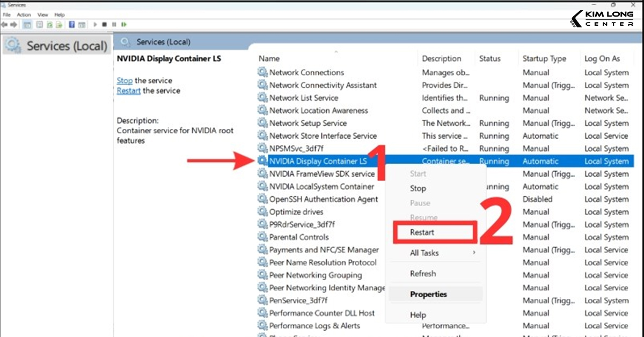Click the Back navigation arrow
The height and width of the screenshot is (337, 644).
pyautogui.click(x=4, y=24)
